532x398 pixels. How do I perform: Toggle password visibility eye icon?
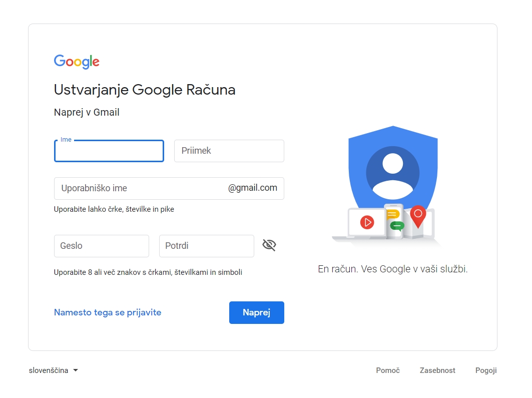tap(269, 245)
